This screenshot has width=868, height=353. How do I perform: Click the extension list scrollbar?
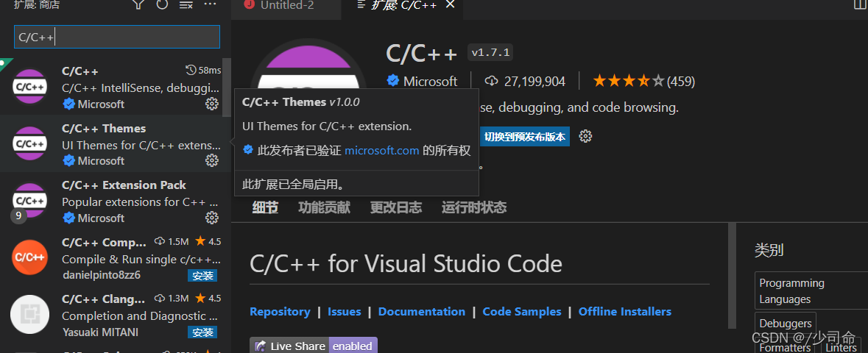coord(227,88)
